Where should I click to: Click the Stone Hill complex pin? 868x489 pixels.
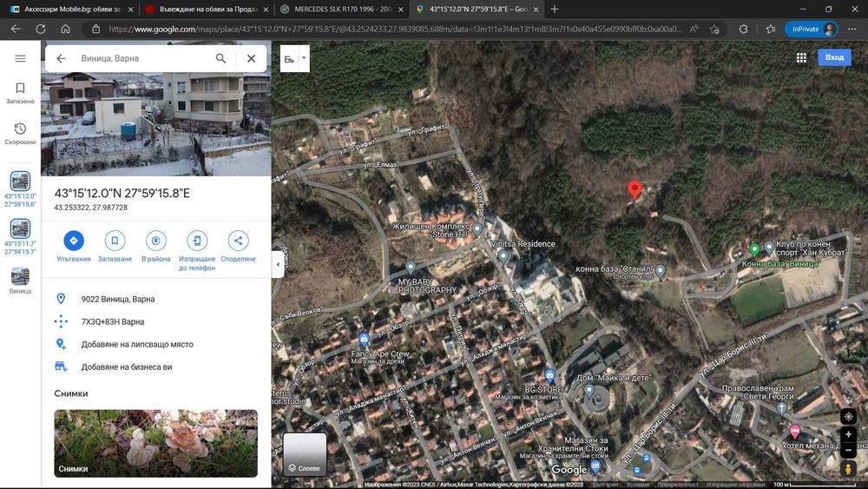(x=477, y=230)
